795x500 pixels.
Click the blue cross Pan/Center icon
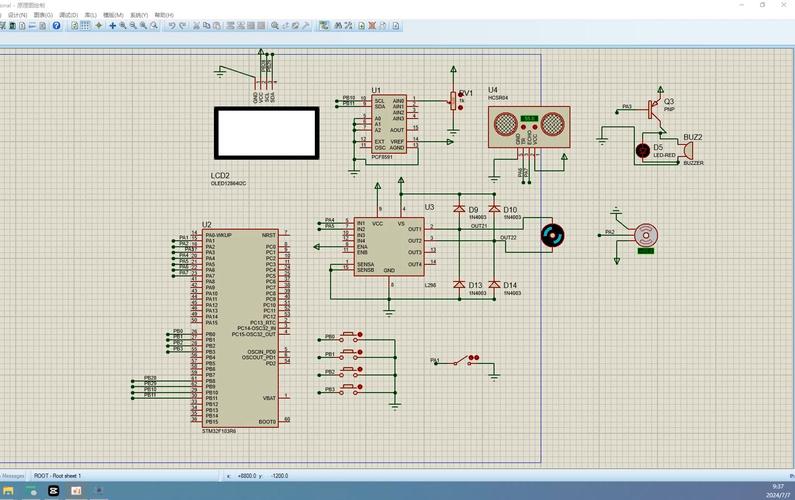click(113, 25)
